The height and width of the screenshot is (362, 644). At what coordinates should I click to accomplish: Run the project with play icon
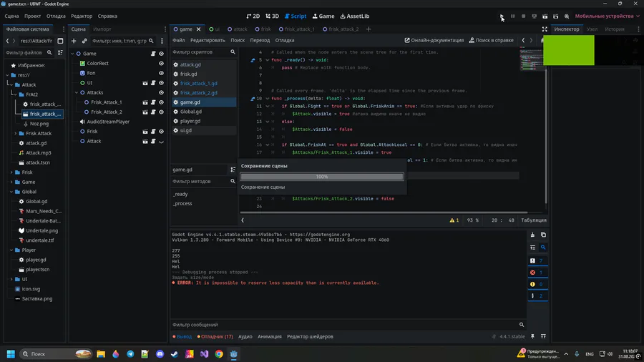pyautogui.click(x=502, y=16)
